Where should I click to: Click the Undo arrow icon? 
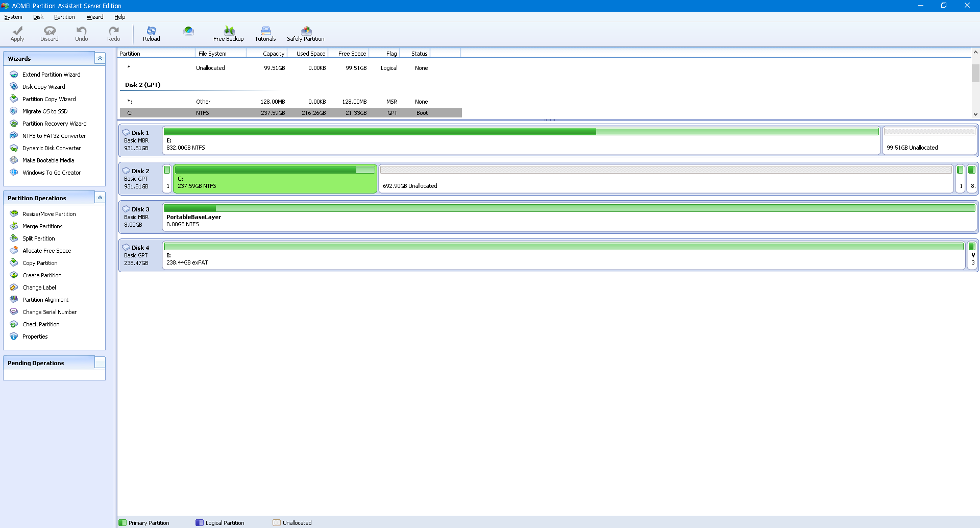(x=82, y=34)
